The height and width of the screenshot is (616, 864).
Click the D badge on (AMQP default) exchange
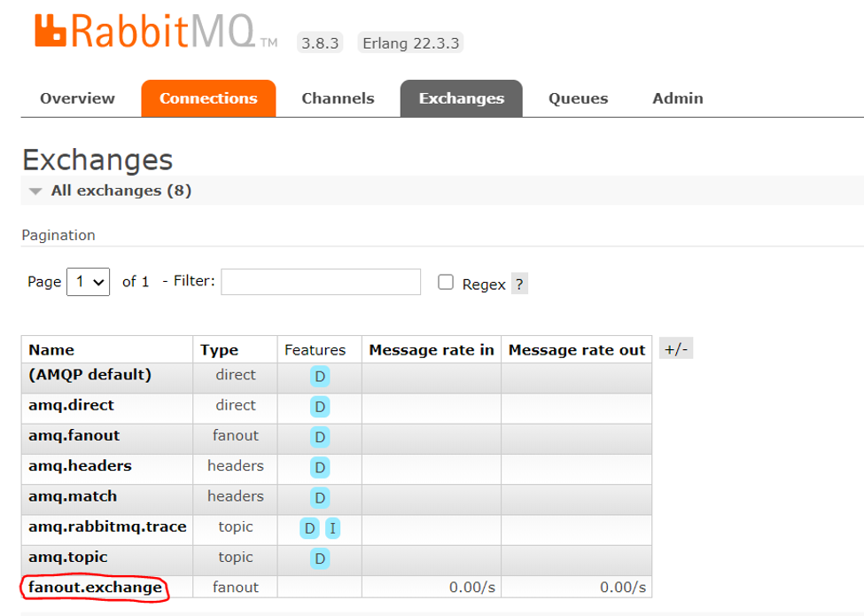pyautogui.click(x=319, y=377)
